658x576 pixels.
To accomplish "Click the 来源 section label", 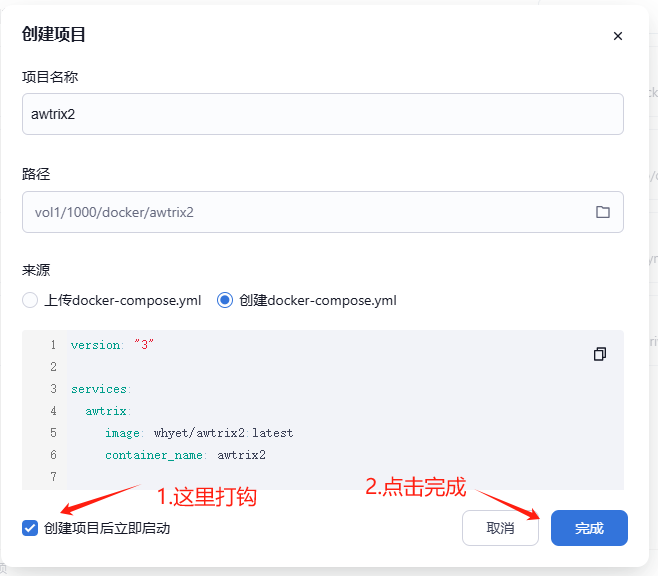I will [x=36, y=270].
